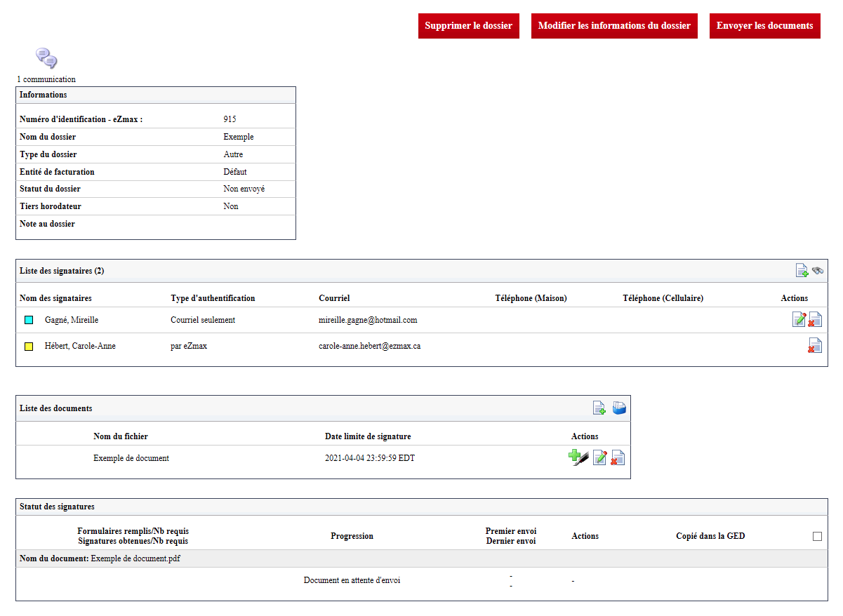The image size is (843, 616).
Task: Click the Exemple de document file name
Action: [131, 458]
